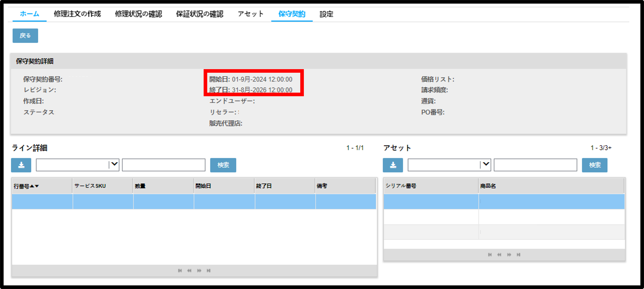
Task: Select the 保守契約 tab
Action: click(292, 14)
